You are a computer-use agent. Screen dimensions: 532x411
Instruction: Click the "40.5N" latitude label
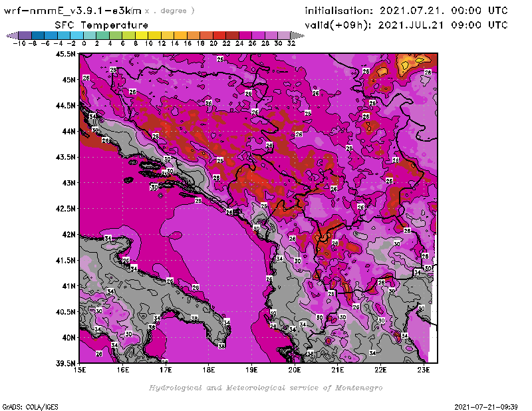click(66, 312)
